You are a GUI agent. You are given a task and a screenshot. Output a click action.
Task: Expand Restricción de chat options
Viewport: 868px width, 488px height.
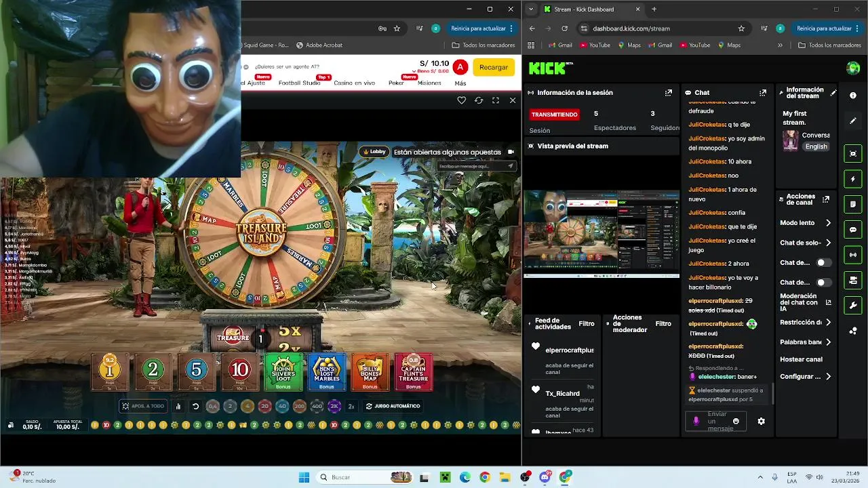pyautogui.click(x=828, y=323)
